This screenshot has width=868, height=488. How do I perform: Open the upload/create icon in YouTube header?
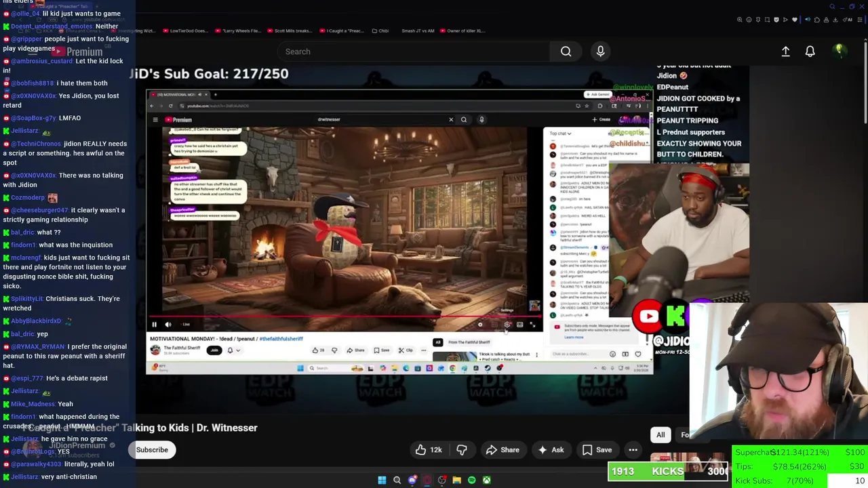coord(785,52)
